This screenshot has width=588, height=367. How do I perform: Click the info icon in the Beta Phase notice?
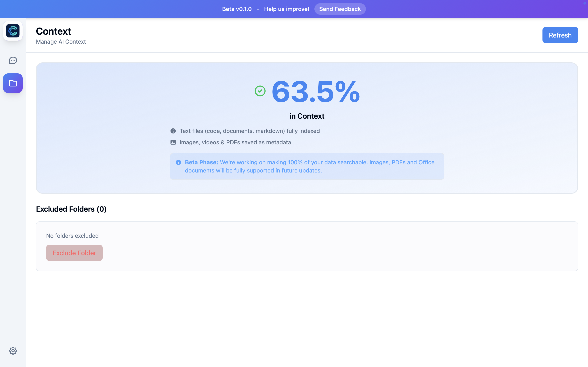click(179, 162)
